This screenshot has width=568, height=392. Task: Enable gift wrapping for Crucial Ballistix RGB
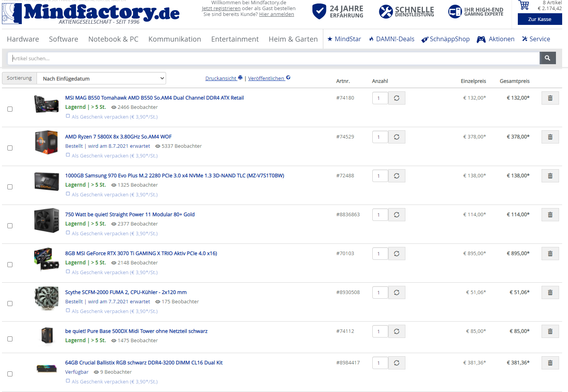68,381
